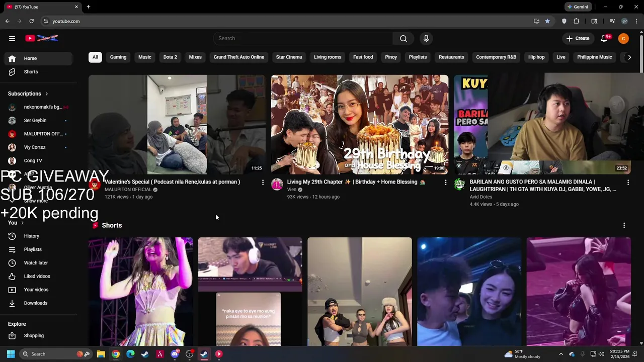Screen dimensions: 644x362
Task: Open Gemini in Chrome
Action: [x=577, y=7]
